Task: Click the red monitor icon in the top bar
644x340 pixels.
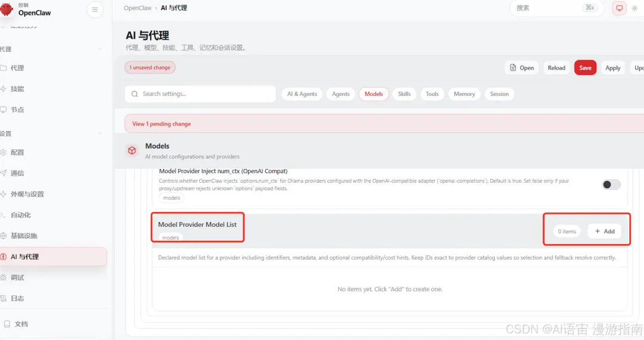Action: click(x=620, y=8)
